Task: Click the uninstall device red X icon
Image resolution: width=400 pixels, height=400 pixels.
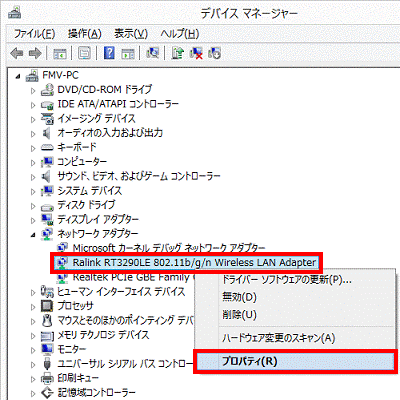Action: (196, 53)
